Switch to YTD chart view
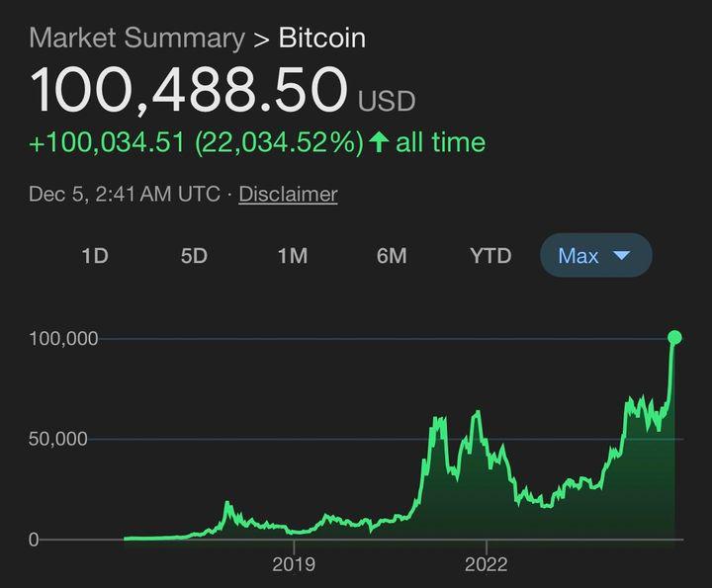This screenshot has width=712, height=588. (x=490, y=256)
